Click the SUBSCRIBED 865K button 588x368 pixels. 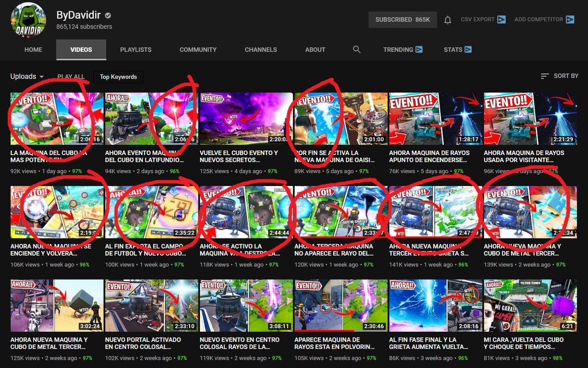pyautogui.click(x=403, y=20)
